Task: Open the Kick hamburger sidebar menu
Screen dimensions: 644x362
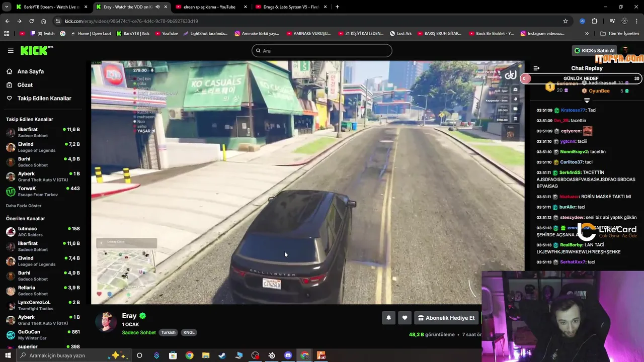Action: pos(11,50)
